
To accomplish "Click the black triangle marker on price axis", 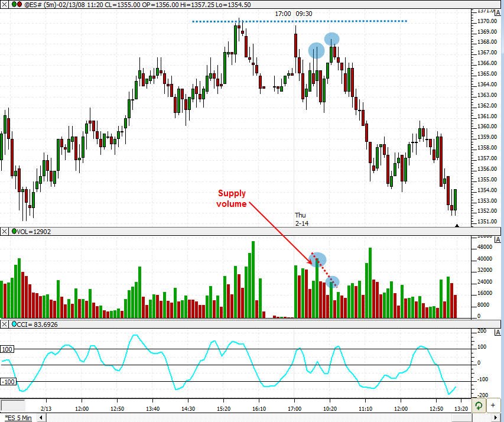I will click(457, 226).
